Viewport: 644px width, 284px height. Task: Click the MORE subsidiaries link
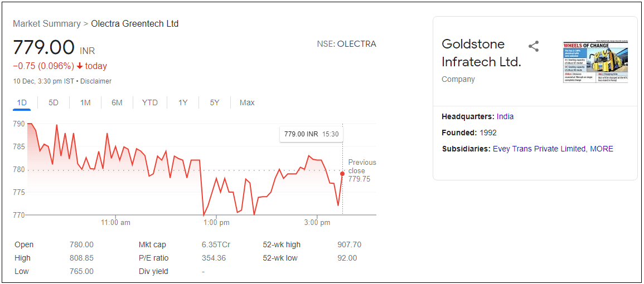click(602, 149)
